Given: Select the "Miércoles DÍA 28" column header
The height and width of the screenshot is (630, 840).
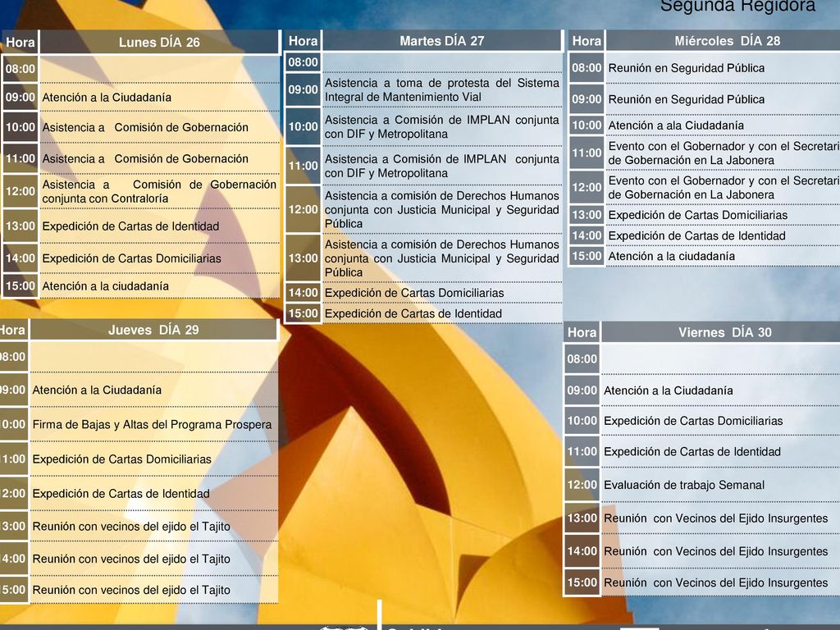Looking at the screenshot, I should pyautogui.click(x=724, y=41).
